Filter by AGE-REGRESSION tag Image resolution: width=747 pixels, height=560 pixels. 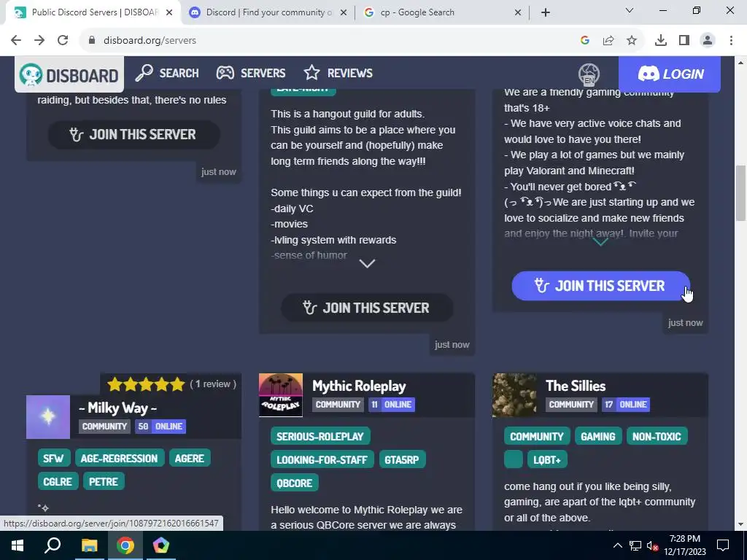coord(119,459)
